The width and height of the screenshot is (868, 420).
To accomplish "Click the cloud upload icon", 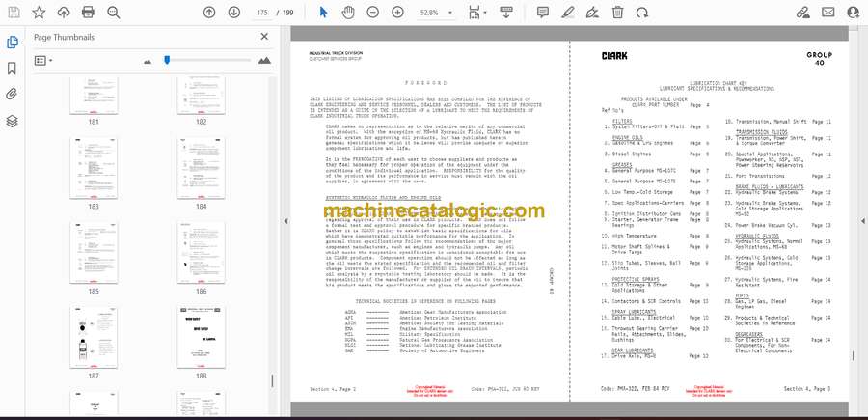I will coord(64,13).
